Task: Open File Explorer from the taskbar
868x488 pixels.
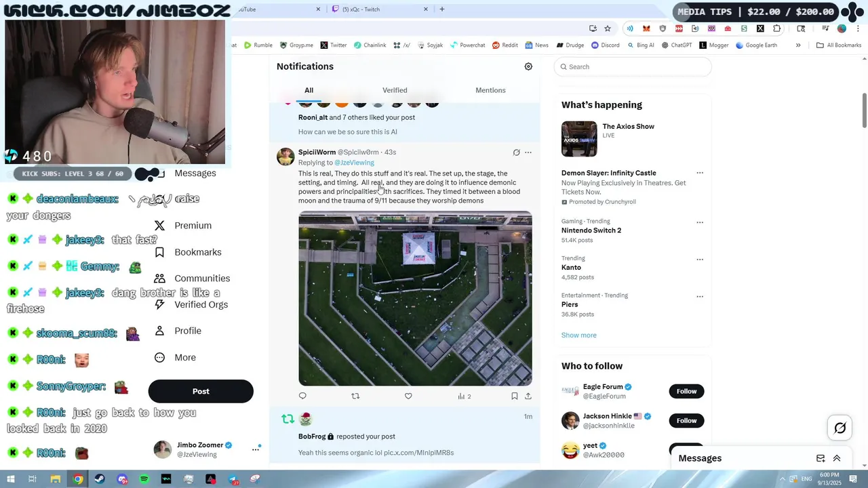Action: [x=56, y=479]
